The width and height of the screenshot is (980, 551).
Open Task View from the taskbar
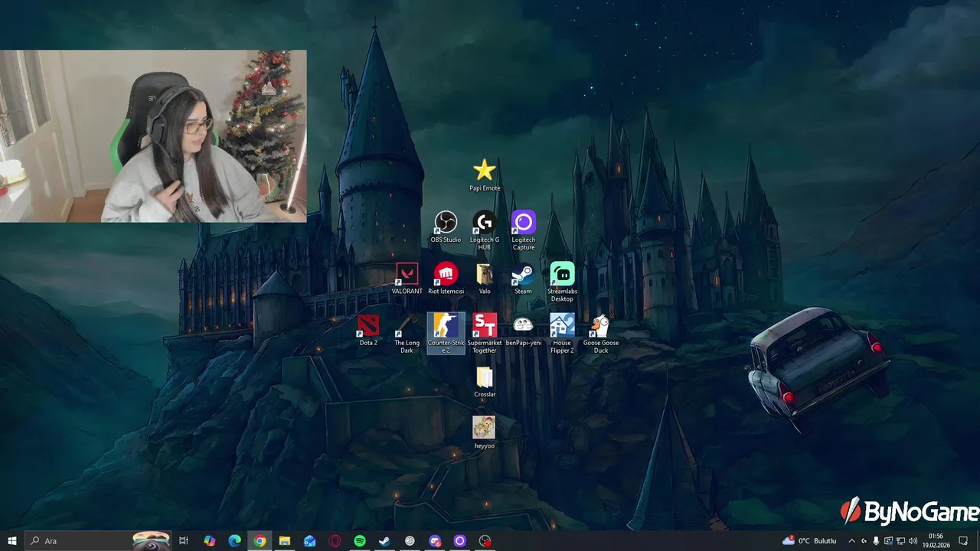[x=184, y=541]
